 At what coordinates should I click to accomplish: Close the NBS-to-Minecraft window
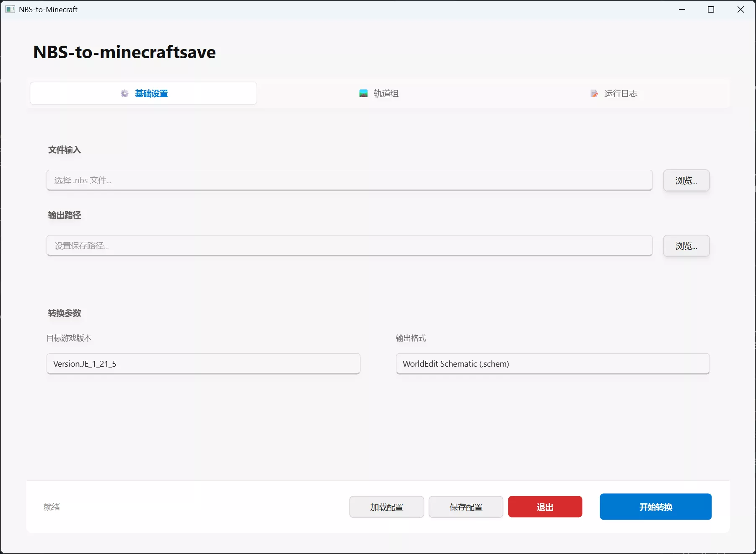click(740, 9)
